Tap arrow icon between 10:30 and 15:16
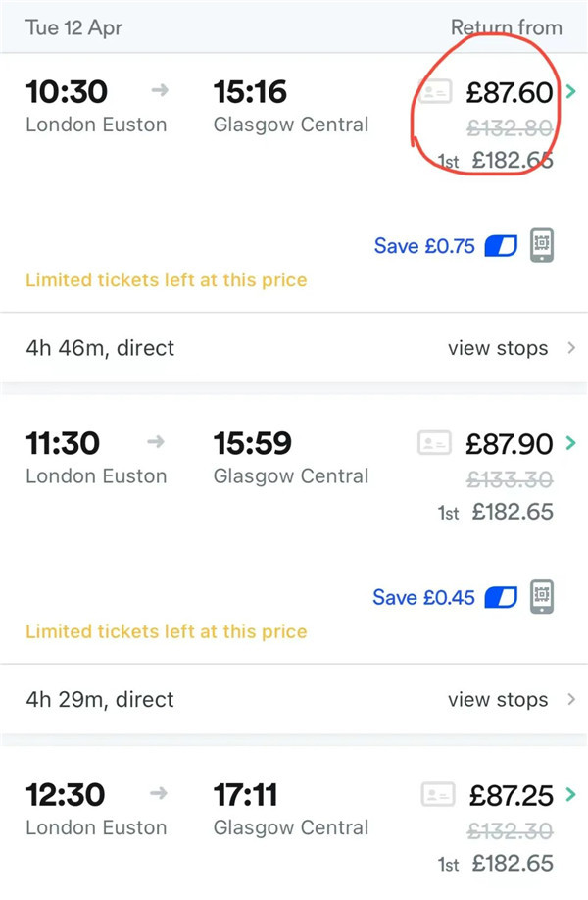 160,91
